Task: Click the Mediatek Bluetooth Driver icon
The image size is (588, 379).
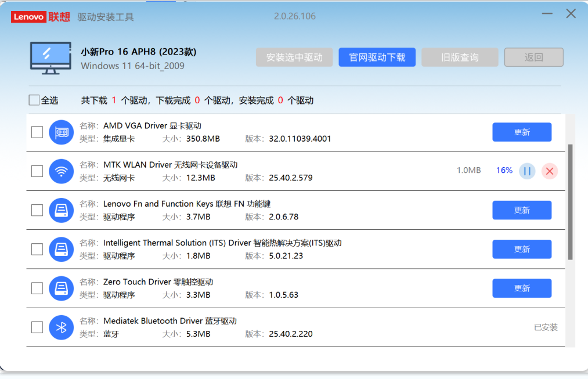Action: pos(61,327)
